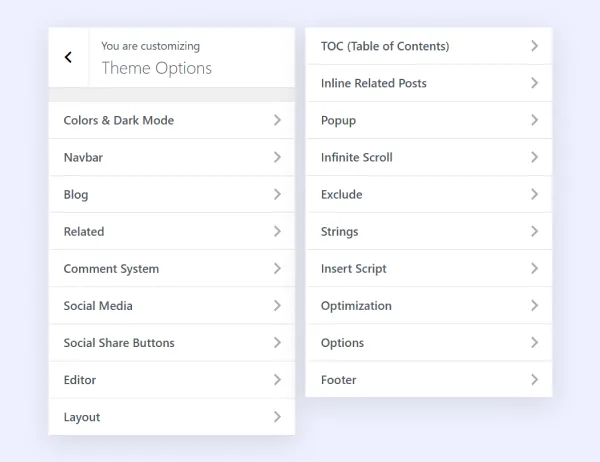Image resolution: width=600 pixels, height=462 pixels.
Task: Select the Layout section
Action: click(x=82, y=417)
